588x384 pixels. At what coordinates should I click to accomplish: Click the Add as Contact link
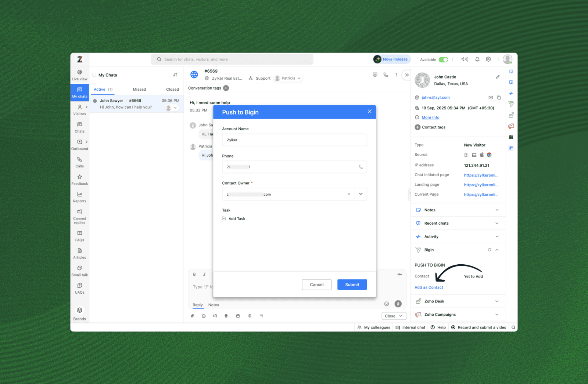tap(429, 287)
